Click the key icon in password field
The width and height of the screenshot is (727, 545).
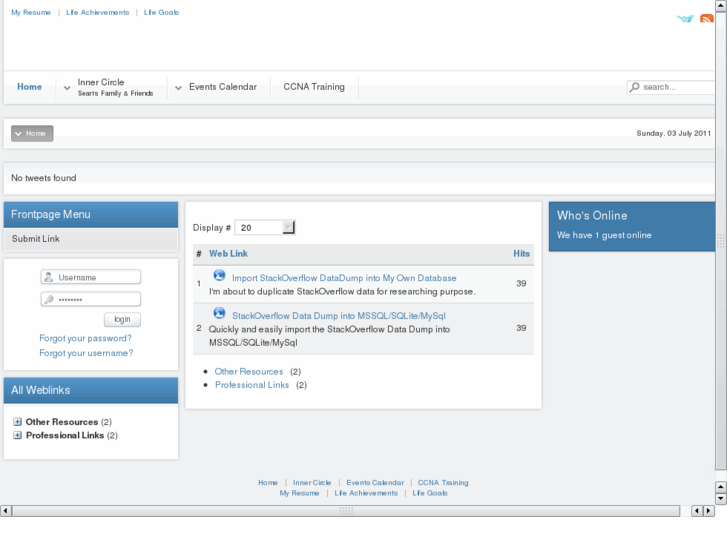pyautogui.click(x=49, y=299)
